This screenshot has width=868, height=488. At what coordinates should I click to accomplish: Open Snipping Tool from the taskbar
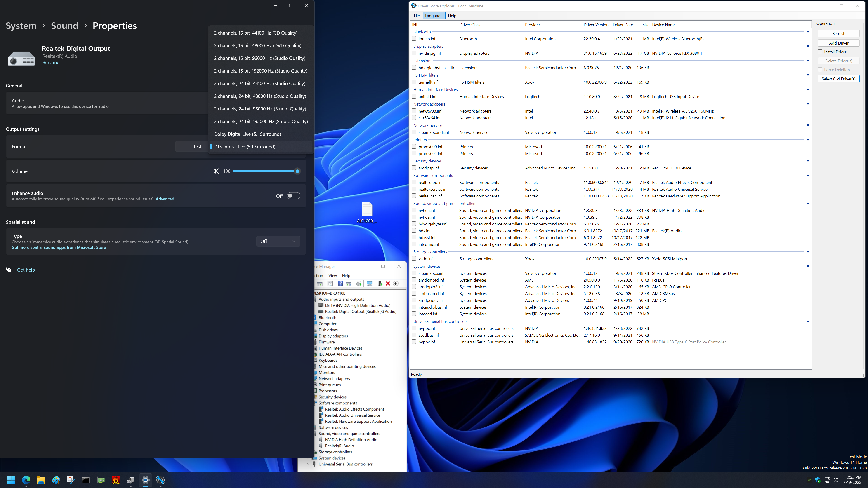(x=71, y=480)
